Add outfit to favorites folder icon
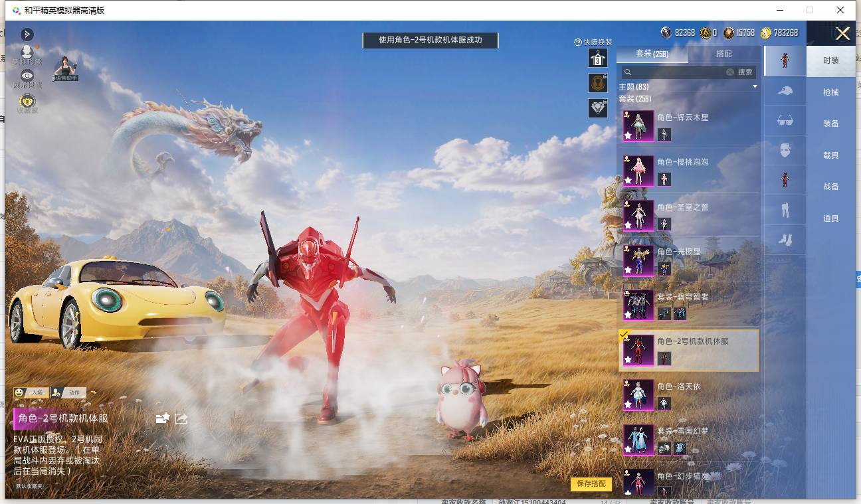The height and width of the screenshot is (504, 861). [x=163, y=418]
